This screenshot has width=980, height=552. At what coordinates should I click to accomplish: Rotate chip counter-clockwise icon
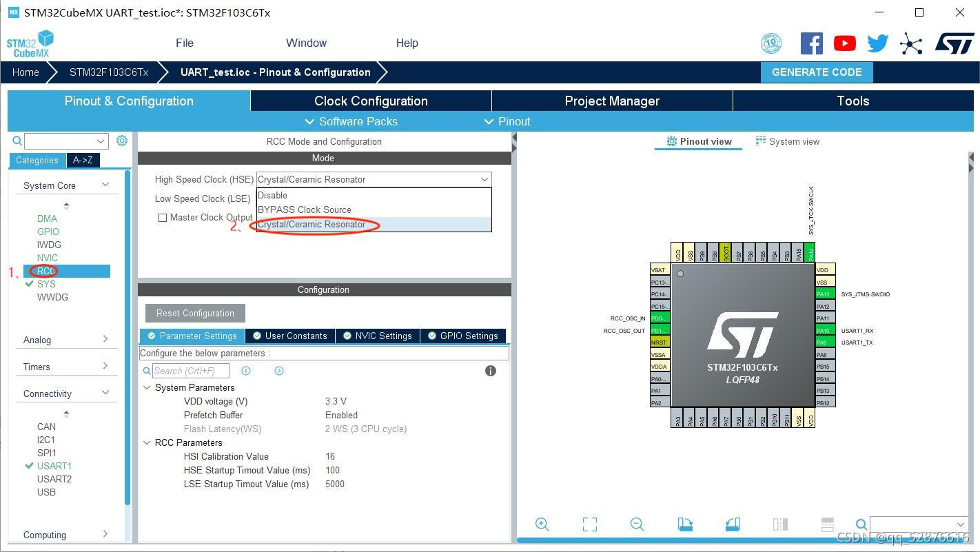click(x=733, y=524)
